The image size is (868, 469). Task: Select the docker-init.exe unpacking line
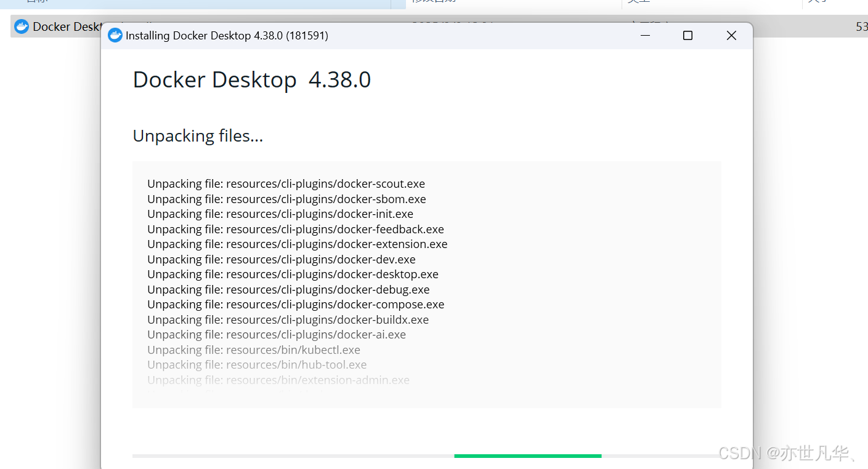click(x=280, y=214)
